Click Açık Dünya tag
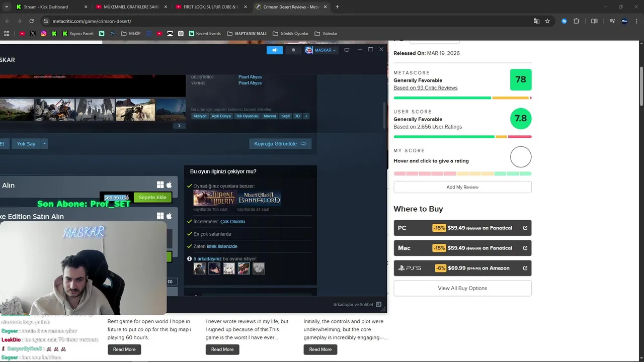This screenshot has height=362, width=644. (x=221, y=116)
